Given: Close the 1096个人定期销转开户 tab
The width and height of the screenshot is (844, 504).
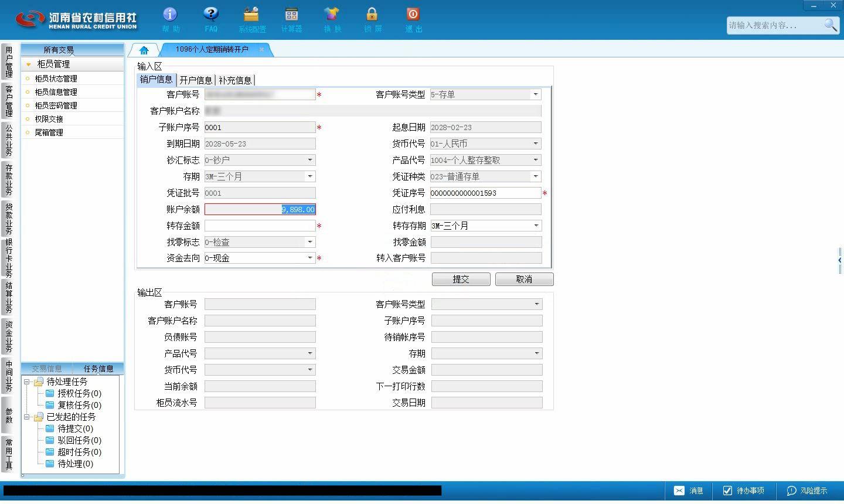Looking at the screenshot, I should pyautogui.click(x=262, y=49).
